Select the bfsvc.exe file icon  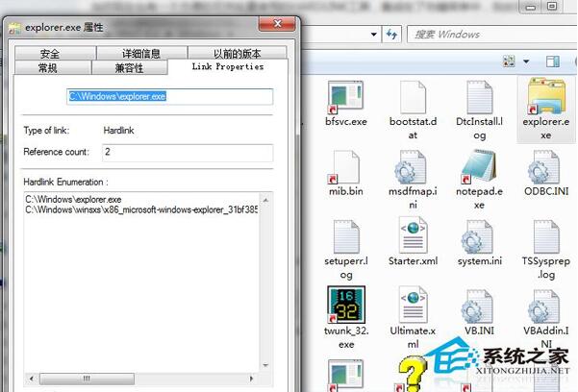[x=345, y=97]
